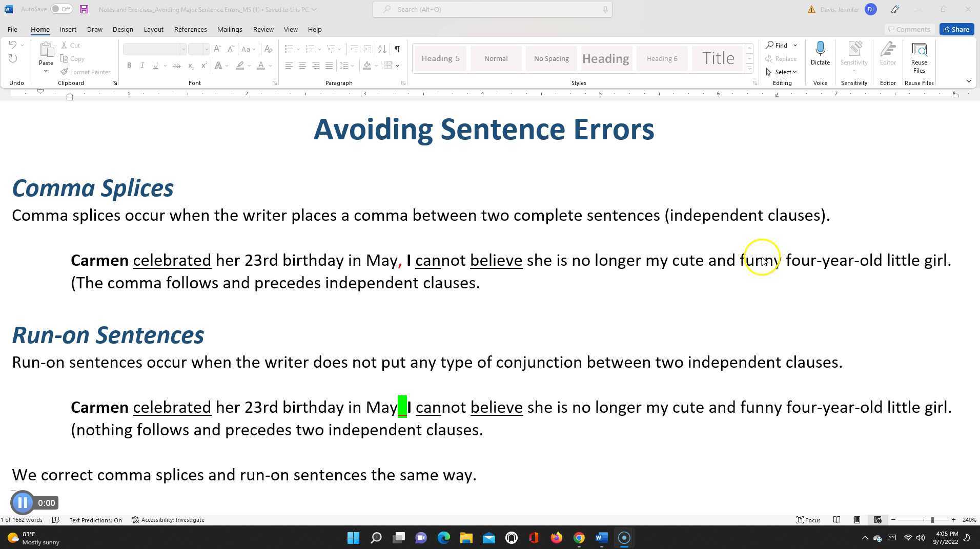Open the Comments panel
980x549 pixels.
[909, 29]
